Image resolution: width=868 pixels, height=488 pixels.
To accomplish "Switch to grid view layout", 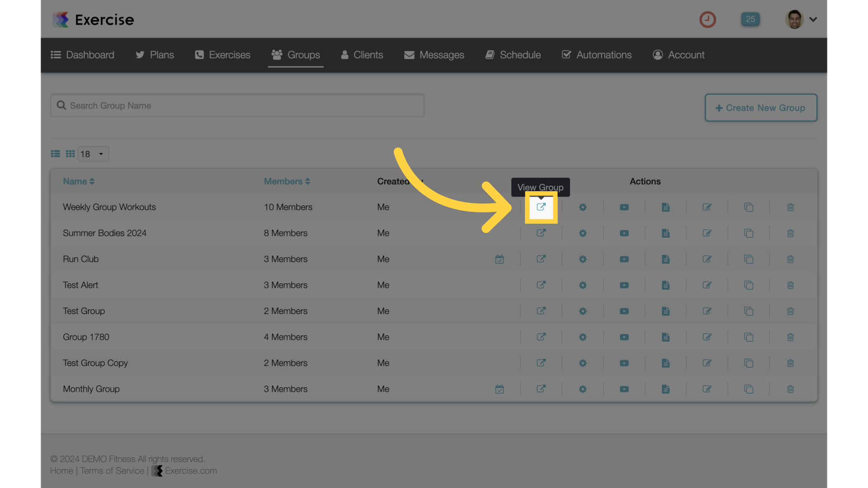I will (70, 154).
